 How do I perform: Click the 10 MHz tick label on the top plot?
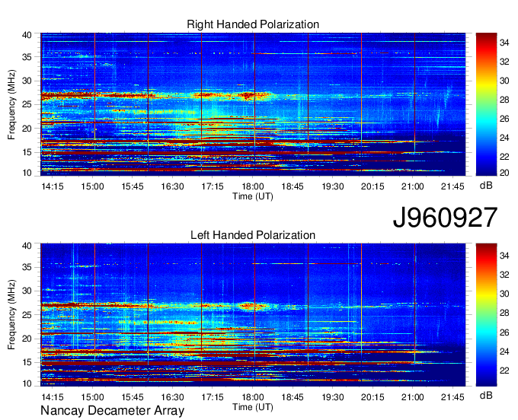click(27, 173)
